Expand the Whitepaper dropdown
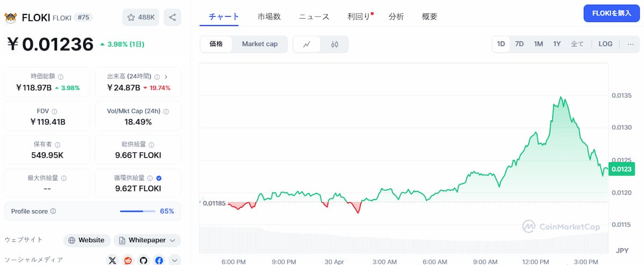644x265 pixels. click(147, 240)
